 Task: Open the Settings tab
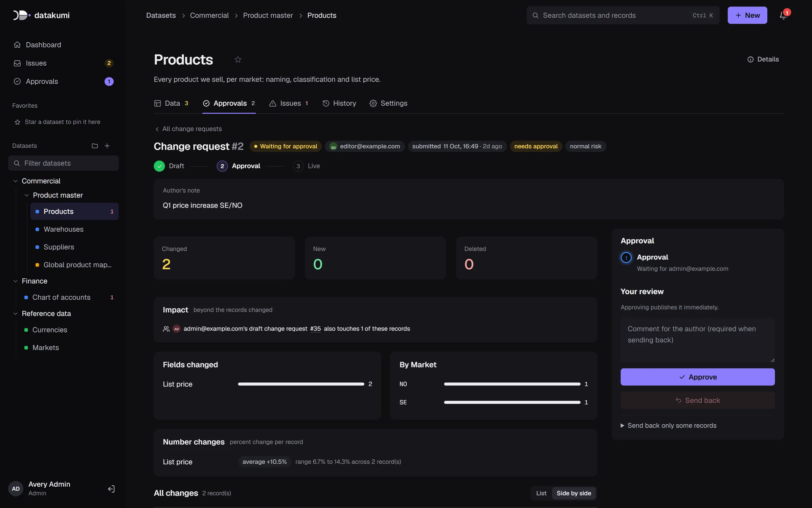pos(388,103)
